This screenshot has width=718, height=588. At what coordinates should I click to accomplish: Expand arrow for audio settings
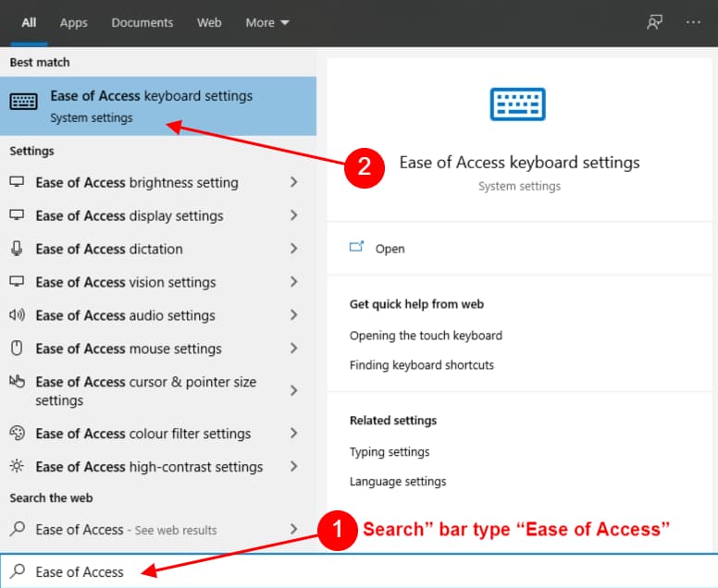click(x=293, y=315)
